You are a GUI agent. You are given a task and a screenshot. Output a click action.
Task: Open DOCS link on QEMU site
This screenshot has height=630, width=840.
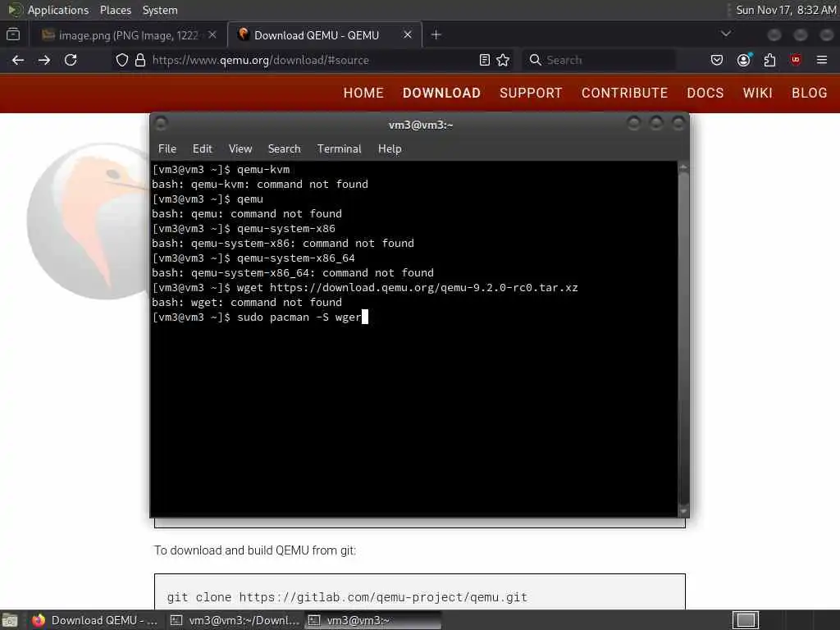(705, 94)
